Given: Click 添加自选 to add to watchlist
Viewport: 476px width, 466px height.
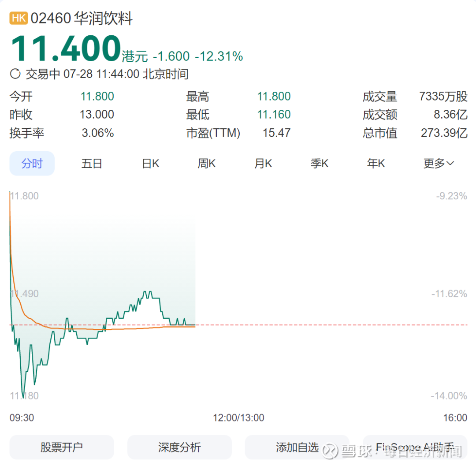Looking at the screenshot, I should (297, 447).
